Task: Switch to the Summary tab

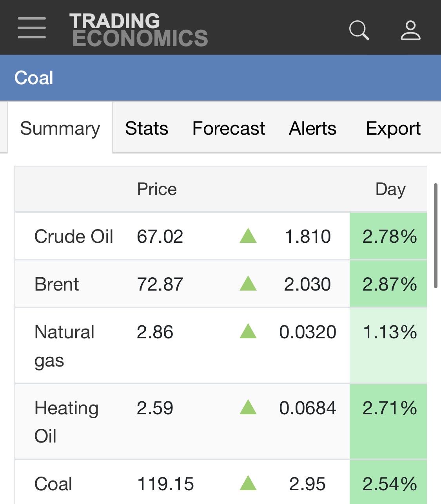Action: 60,128
